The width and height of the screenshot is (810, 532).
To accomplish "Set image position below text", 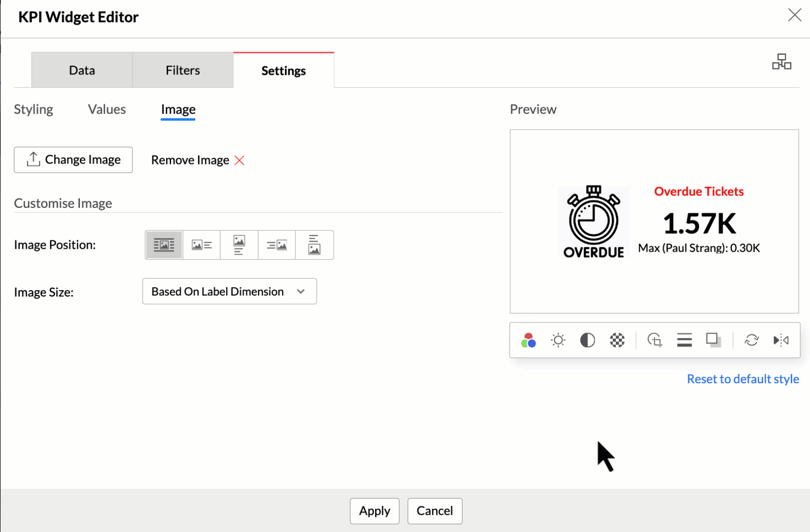I will [314, 245].
